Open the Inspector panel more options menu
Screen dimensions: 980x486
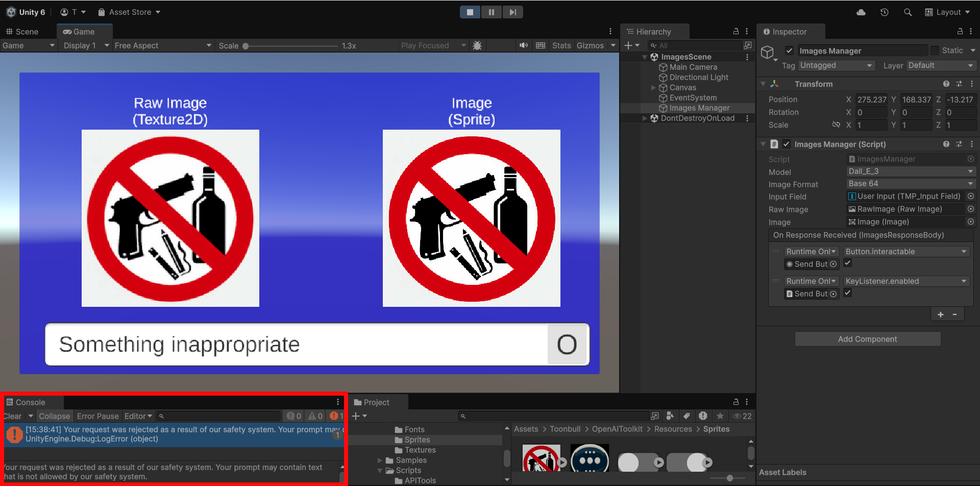click(971, 32)
